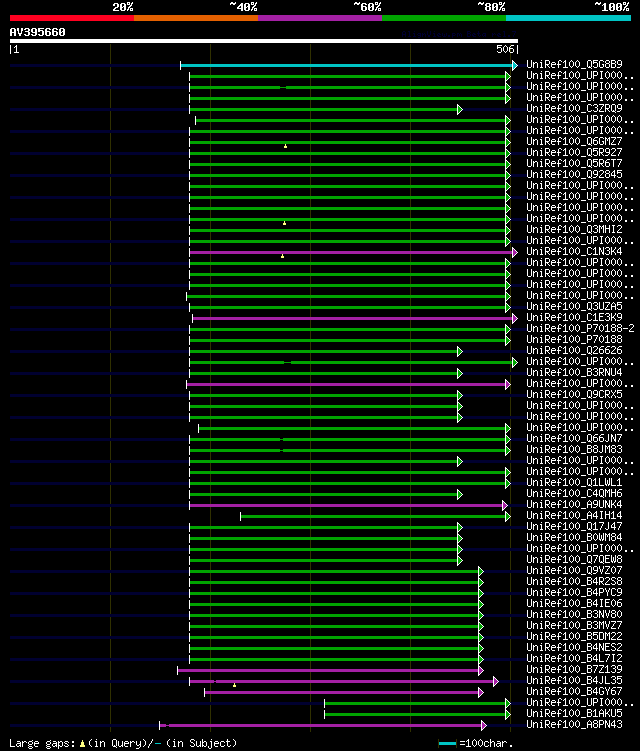The height and width of the screenshot is (751, 640).
Task: Click the purple alignment bar for A8PN43
Action: (323, 726)
